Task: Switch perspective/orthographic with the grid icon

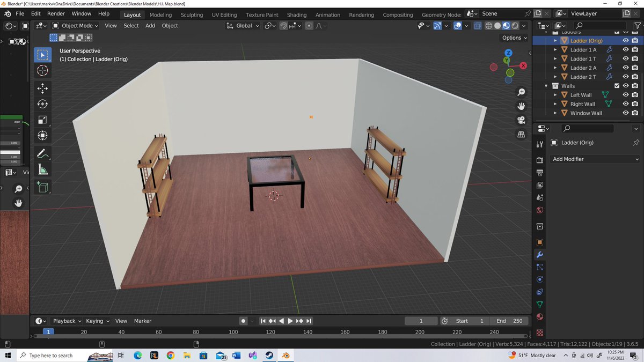Action: [521, 135]
